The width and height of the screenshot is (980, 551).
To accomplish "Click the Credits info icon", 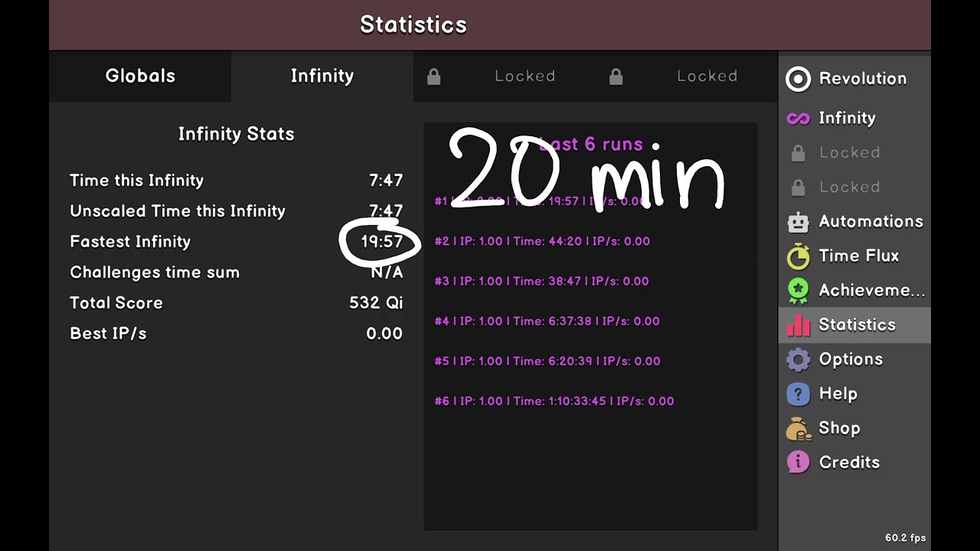I will [798, 463].
